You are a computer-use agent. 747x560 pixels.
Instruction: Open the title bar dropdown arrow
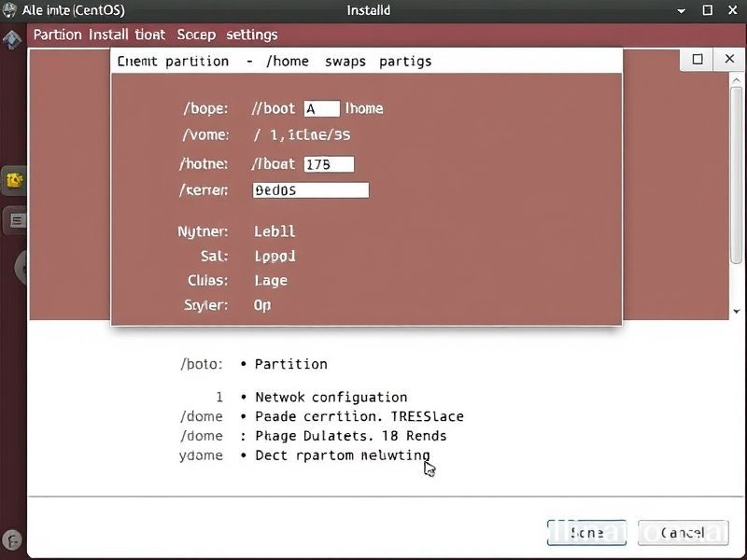(682, 10)
